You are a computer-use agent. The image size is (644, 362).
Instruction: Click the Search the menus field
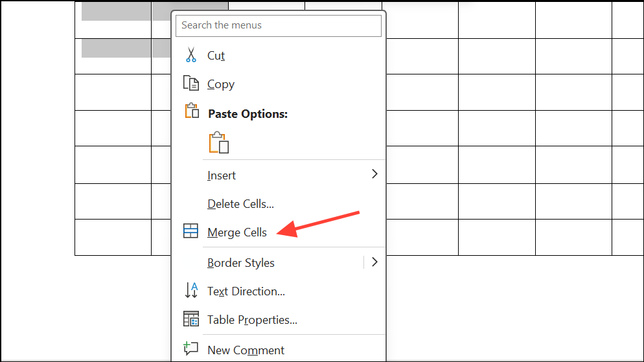pos(278,25)
